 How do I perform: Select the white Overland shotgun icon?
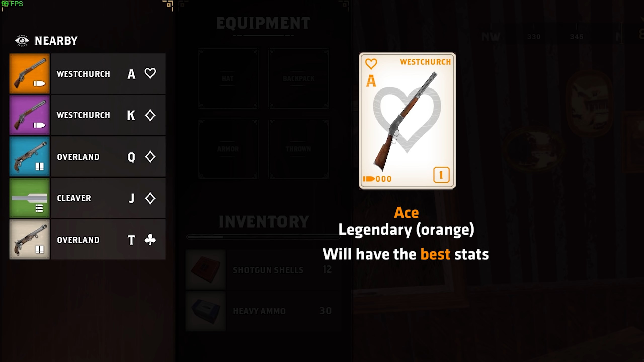tap(29, 240)
